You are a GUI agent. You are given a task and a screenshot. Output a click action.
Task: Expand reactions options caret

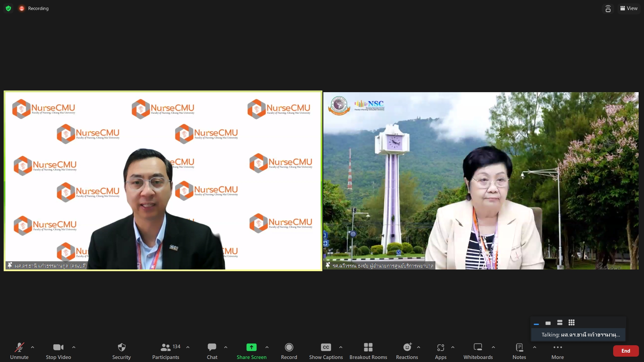pos(419,347)
